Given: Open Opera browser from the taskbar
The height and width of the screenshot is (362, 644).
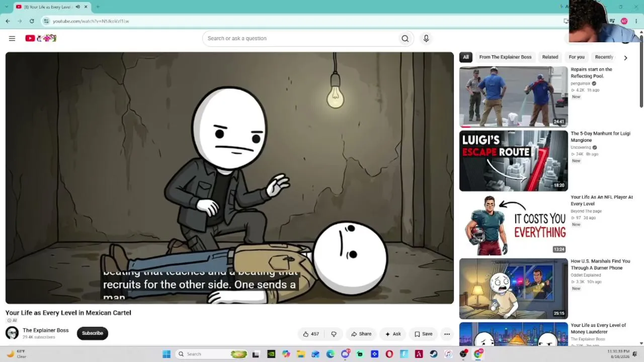Looking at the screenshot, I should [389, 354].
